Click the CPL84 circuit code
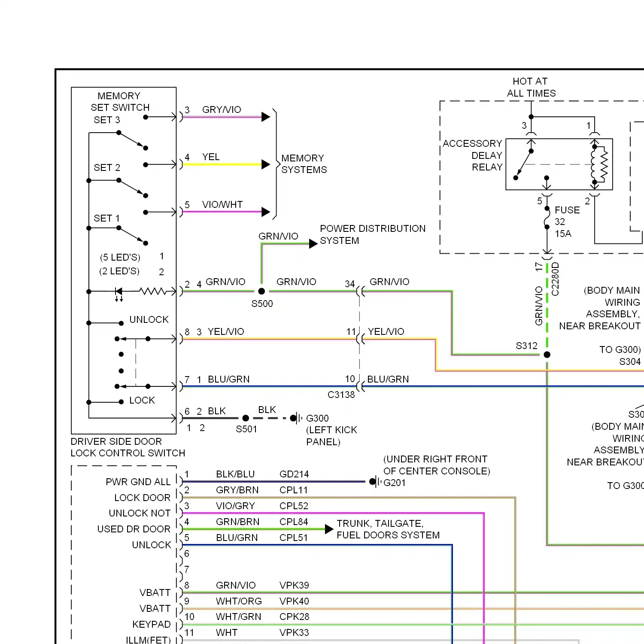This screenshot has height=644, width=644. (294, 522)
